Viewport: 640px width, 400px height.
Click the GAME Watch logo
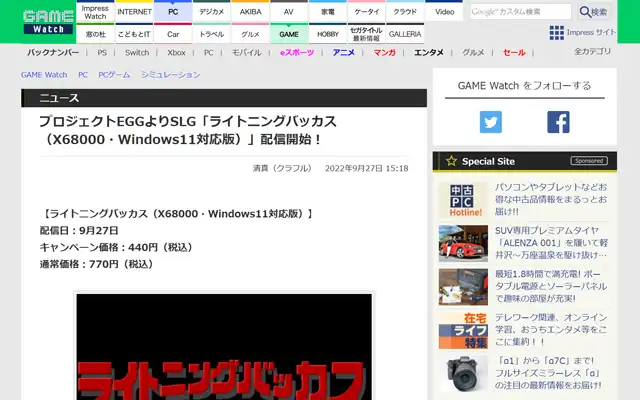tap(49, 22)
